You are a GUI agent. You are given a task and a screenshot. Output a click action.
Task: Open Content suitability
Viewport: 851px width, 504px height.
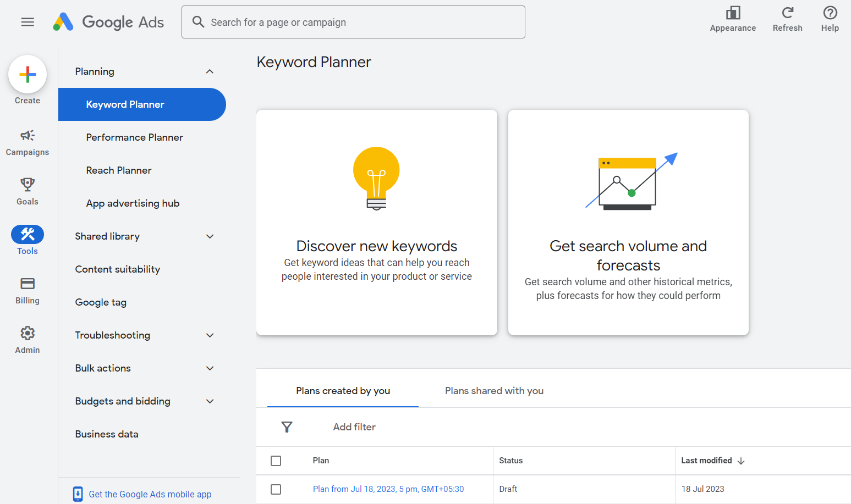coord(118,269)
